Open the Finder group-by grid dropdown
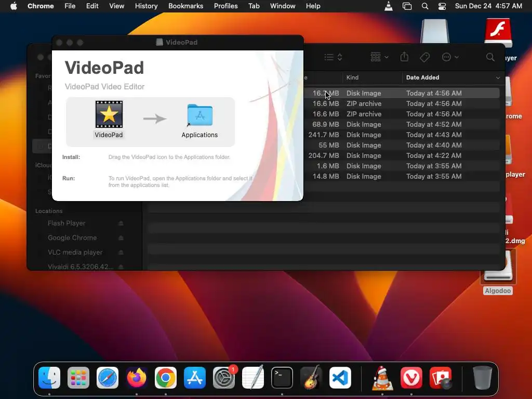This screenshot has height=399, width=532. click(379, 57)
